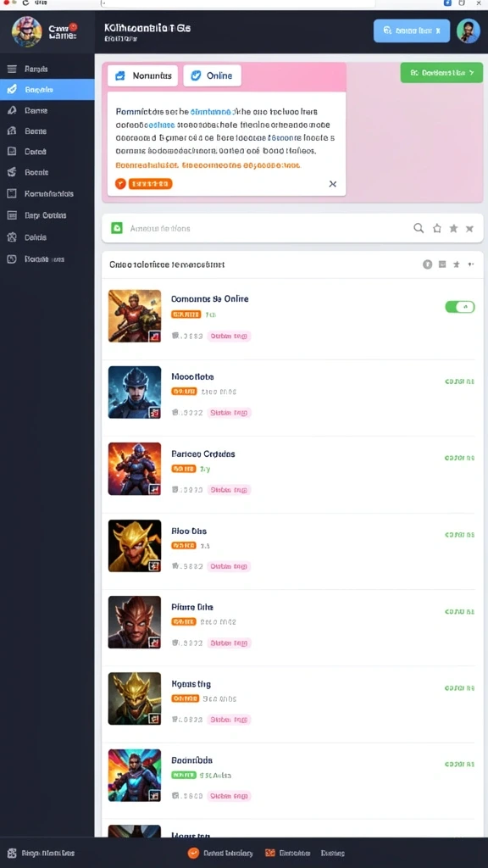Click the round gray icon in list header
This screenshot has width=488, height=868.
coord(427,264)
